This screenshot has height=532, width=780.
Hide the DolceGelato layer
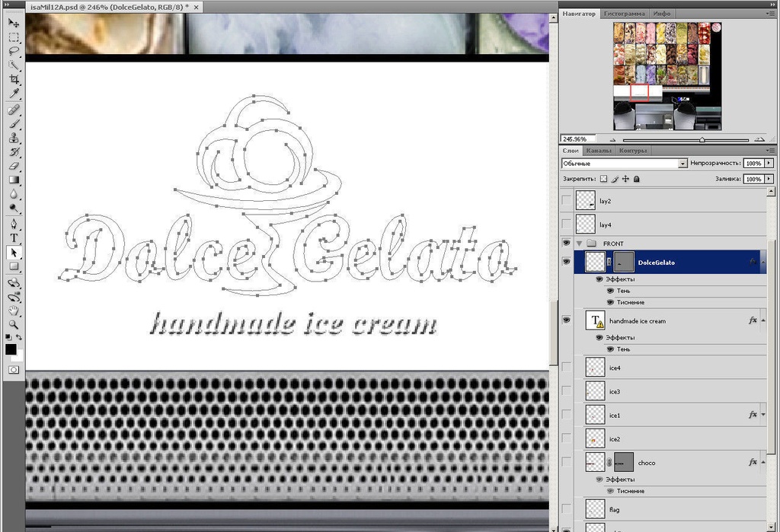(x=566, y=262)
